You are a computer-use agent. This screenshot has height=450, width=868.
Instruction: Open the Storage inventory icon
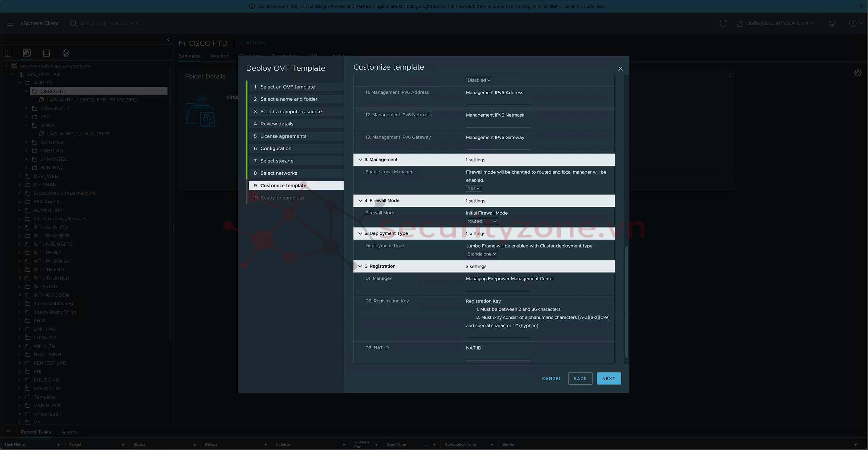tap(46, 53)
